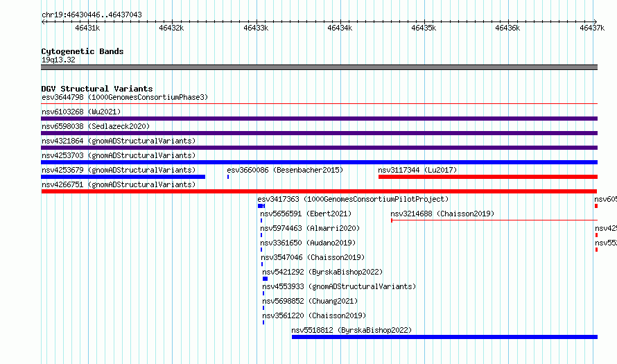Open the nsv5698852 (Chuang2021) label
The image size is (617, 364).
pyautogui.click(x=310, y=301)
